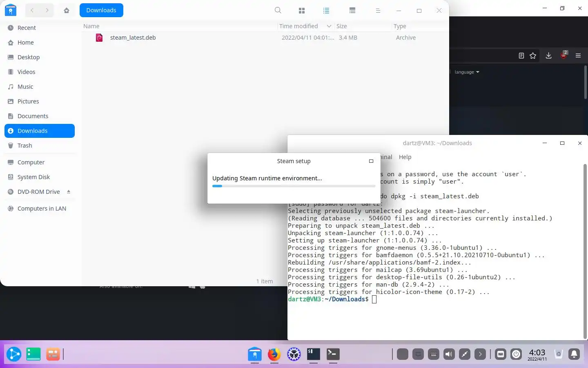Eject the DVD-ROM Drive
This screenshot has height=368, width=588.
(69, 192)
